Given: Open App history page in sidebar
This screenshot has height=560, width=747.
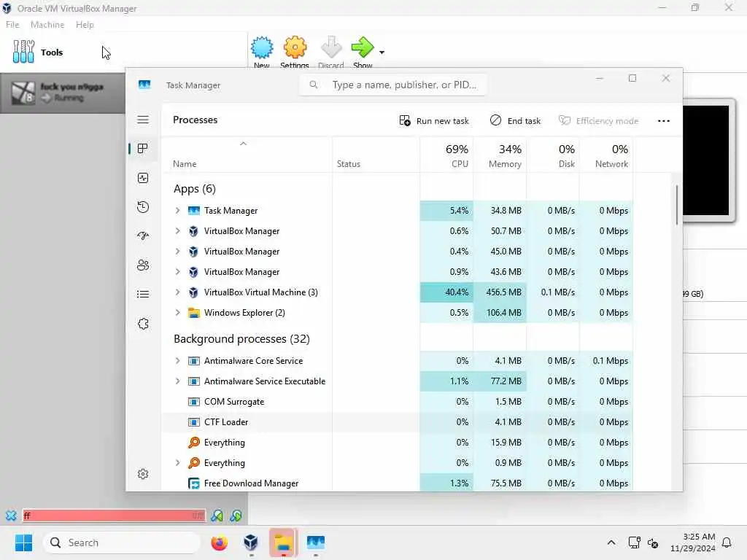Looking at the screenshot, I should (143, 207).
